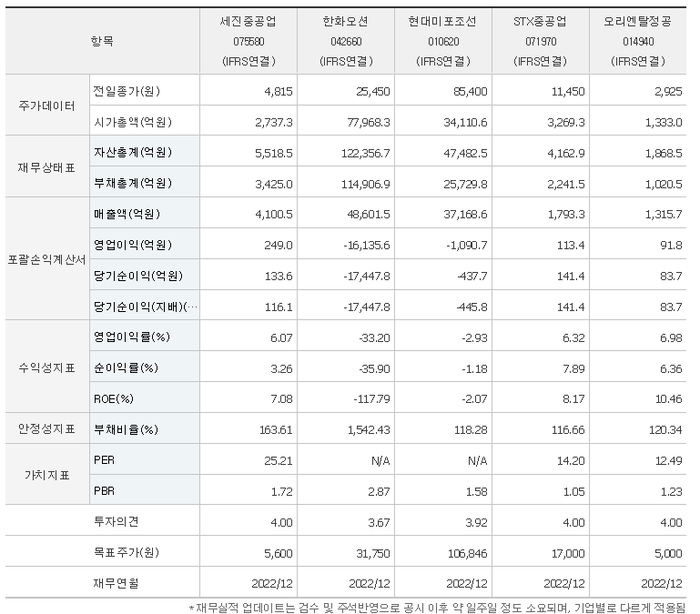Select 오리엔탈정공 closing price 2,925
700x614 pixels.
(668, 92)
